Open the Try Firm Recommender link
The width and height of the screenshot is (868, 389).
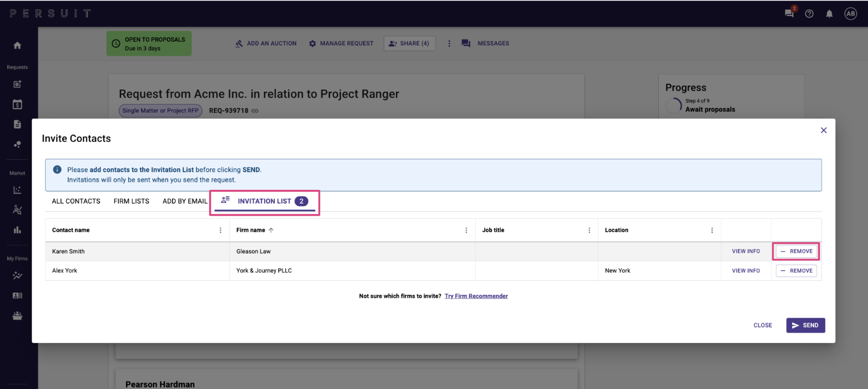pyautogui.click(x=476, y=296)
